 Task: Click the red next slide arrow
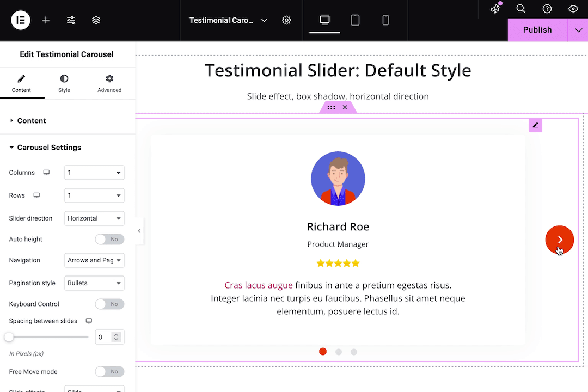(x=560, y=240)
